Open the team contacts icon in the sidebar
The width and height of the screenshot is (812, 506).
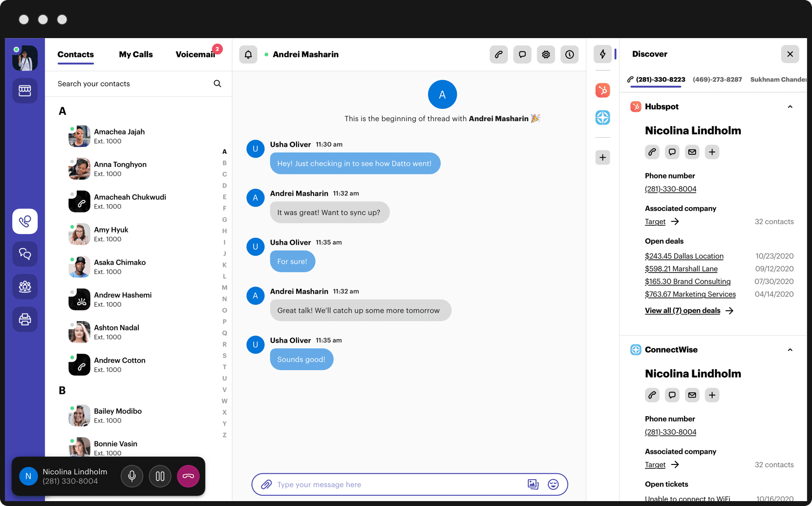pos(24,287)
